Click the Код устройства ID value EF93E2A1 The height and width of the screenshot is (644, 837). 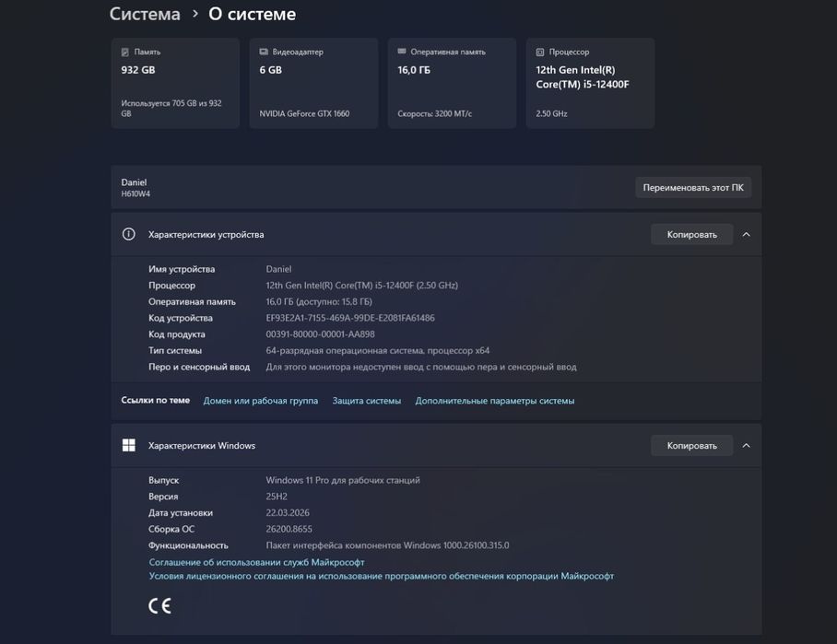[x=350, y=318]
